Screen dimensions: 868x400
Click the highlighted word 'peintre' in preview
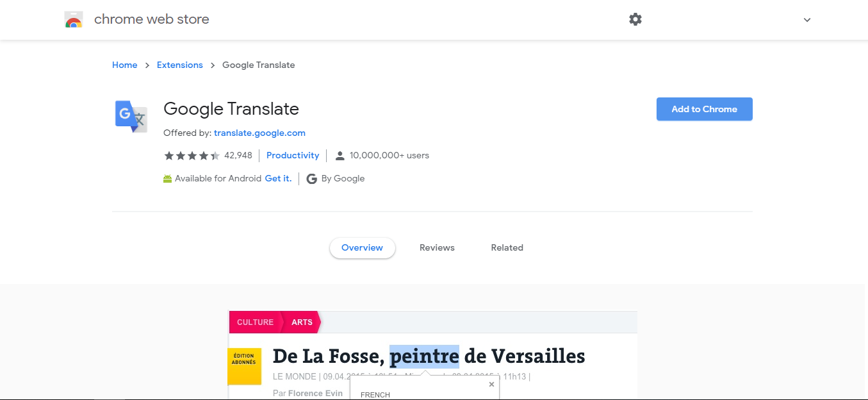tap(424, 356)
